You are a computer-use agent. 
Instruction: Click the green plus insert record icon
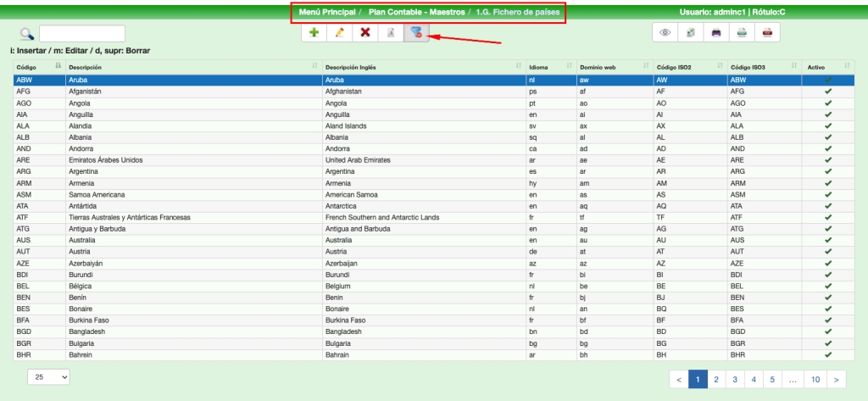click(314, 32)
